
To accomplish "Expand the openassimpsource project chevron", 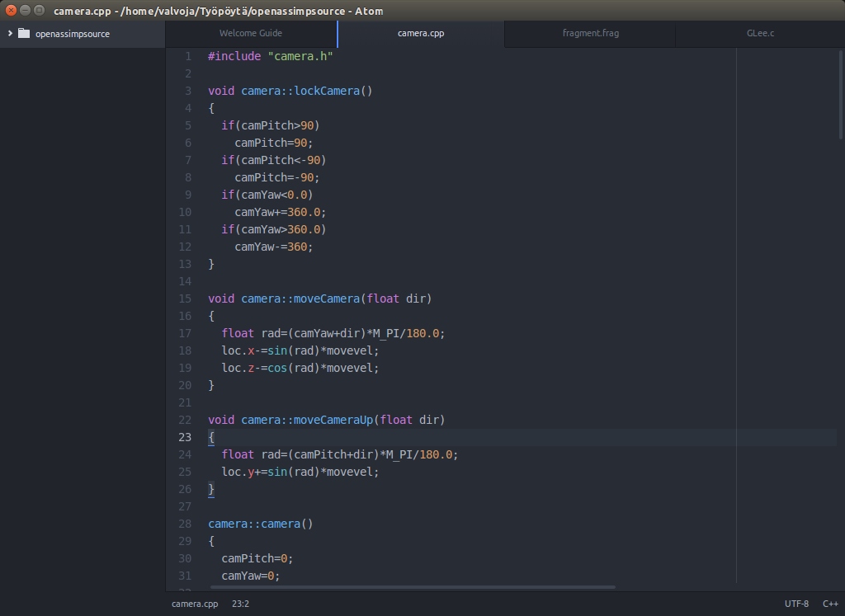I will 9,34.
